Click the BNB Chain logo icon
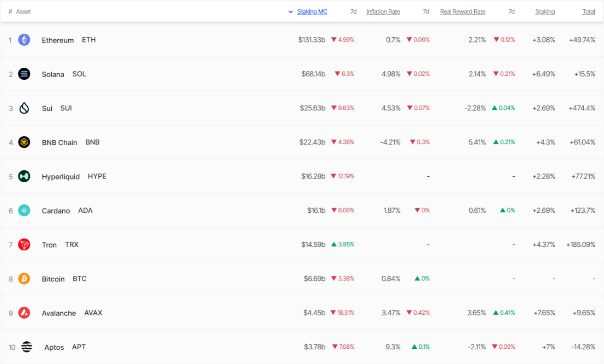 (x=24, y=142)
